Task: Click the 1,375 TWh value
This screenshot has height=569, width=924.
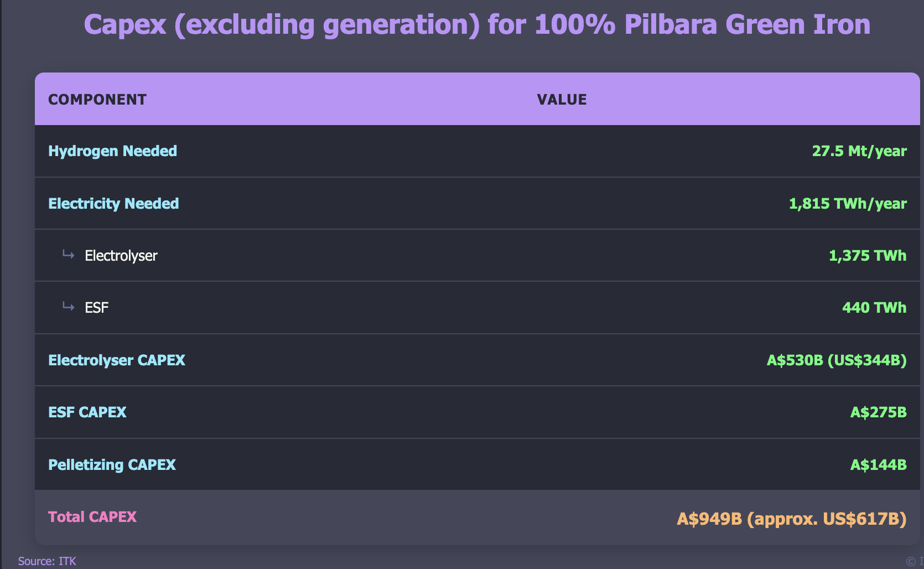Action: pos(867,256)
